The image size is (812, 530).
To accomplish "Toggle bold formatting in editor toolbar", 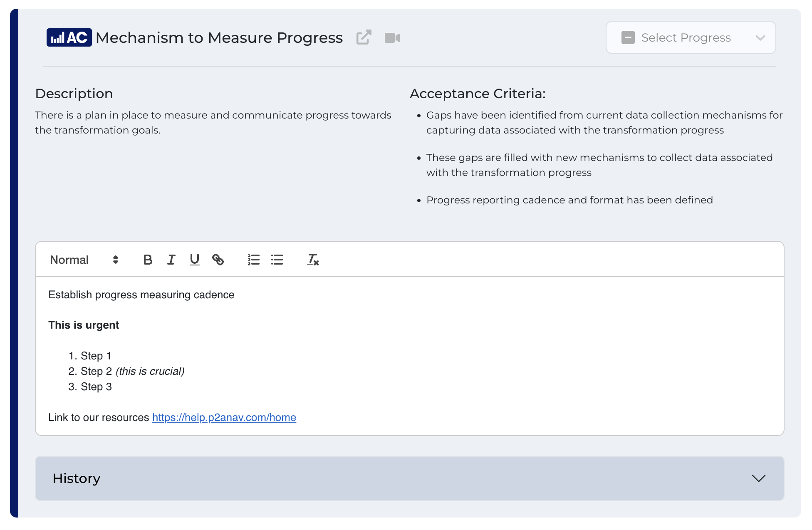I will tap(148, 260).
